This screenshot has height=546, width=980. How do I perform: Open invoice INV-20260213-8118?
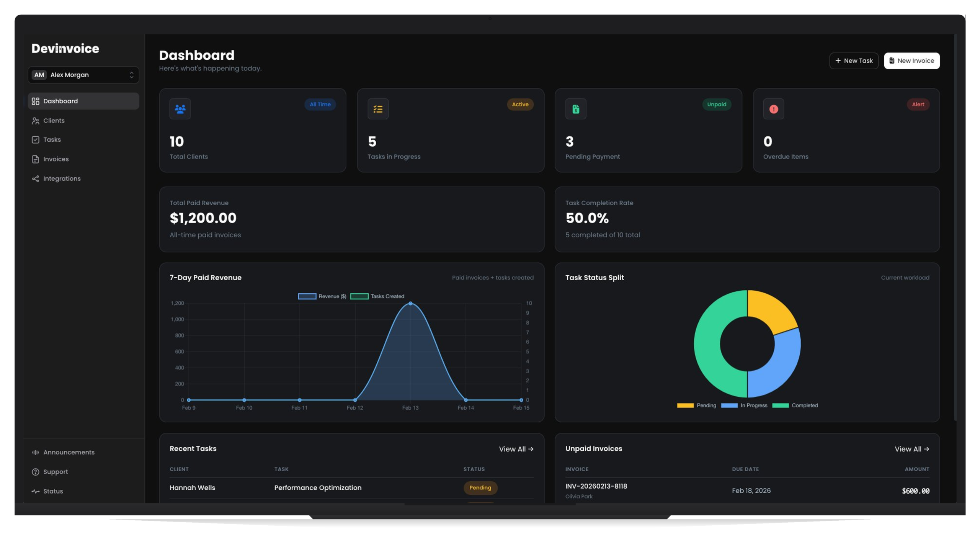point(596,486)
